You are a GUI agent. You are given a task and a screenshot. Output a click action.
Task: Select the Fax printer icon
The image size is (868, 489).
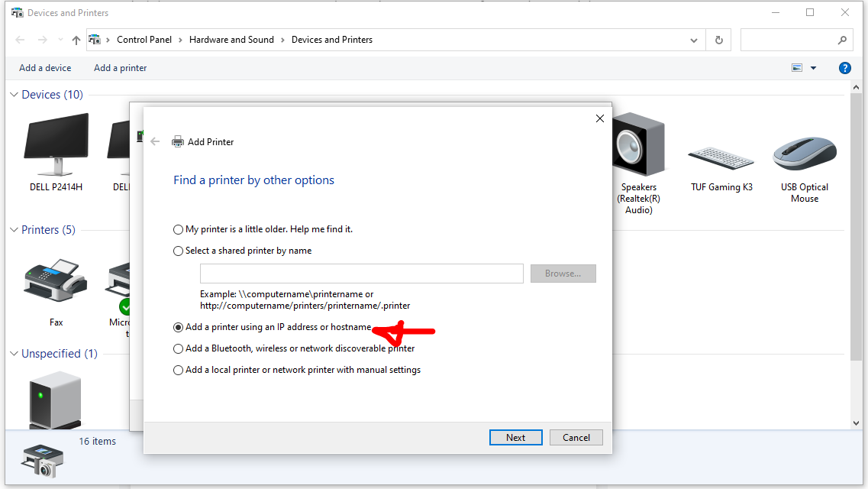click(x=56, y=283)
